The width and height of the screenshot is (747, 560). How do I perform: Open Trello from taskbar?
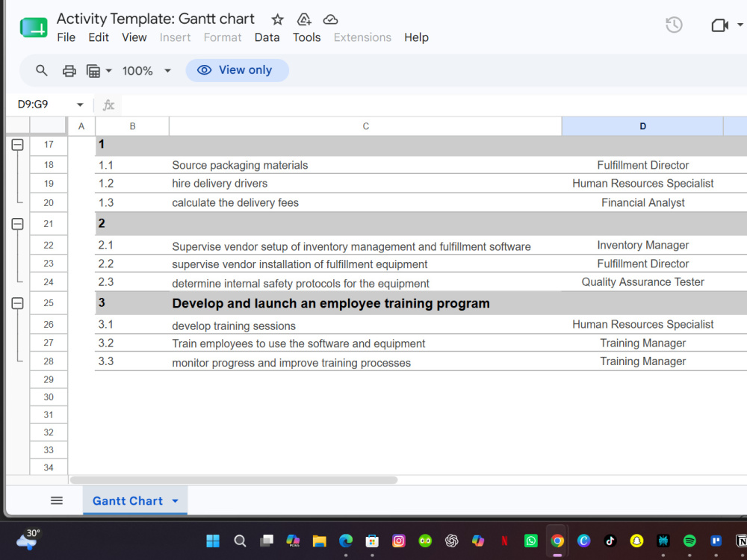tap(716, 541)
